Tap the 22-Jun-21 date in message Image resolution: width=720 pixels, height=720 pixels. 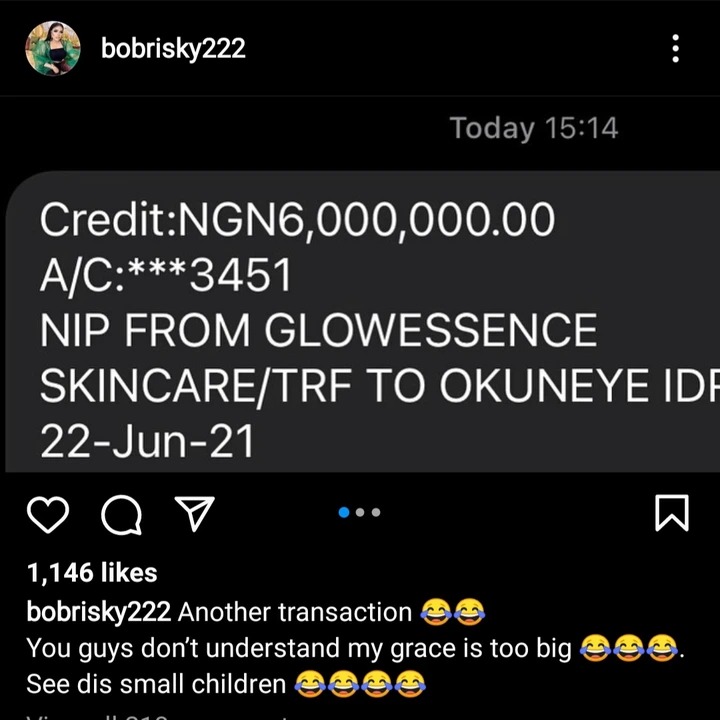coord(147,441)
